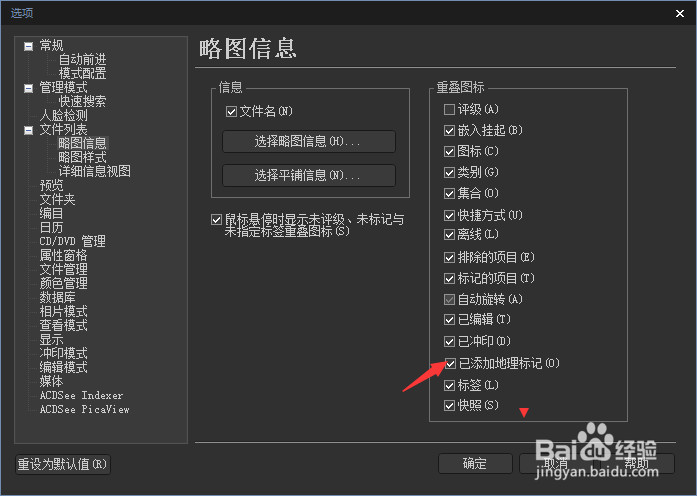697x496 pixels.
Task: Uncheck the 嵌入挂起 overlay checkbox
Action: [x=449, y=131]
